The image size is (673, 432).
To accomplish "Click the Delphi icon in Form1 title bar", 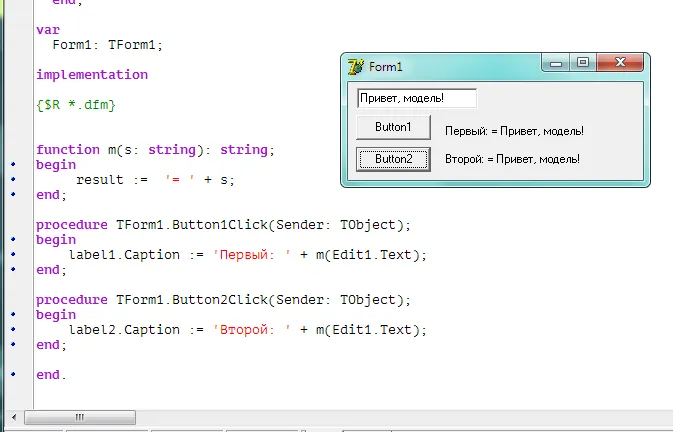I will [355, 67].
